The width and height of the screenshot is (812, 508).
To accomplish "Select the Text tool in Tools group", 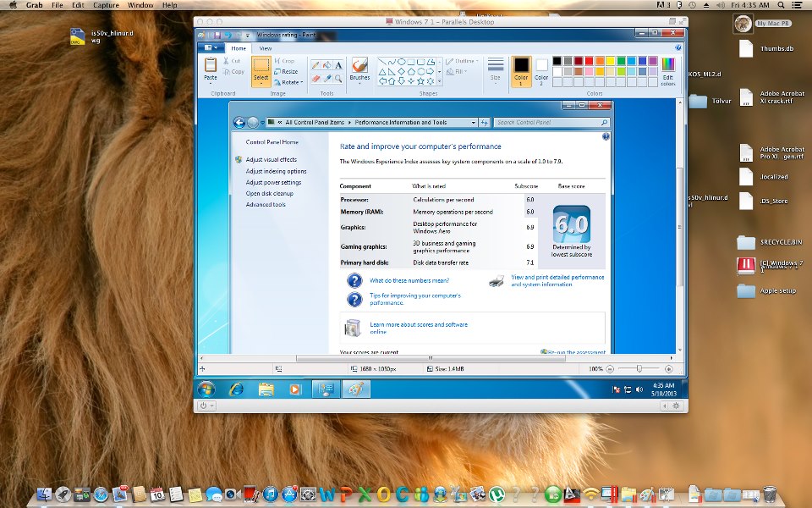I will (338, 65).
